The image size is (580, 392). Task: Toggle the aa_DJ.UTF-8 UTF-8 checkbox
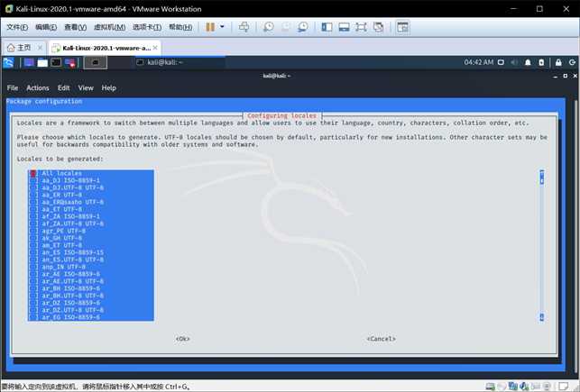click(x=33, y=187)
